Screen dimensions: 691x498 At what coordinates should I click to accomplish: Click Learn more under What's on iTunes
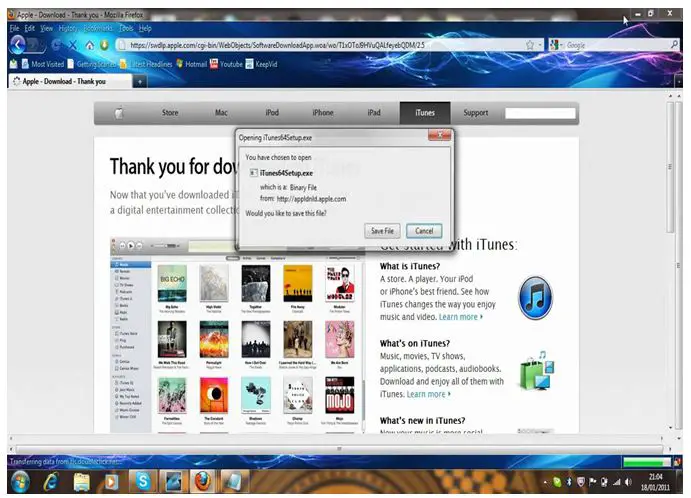click(428, 394)
